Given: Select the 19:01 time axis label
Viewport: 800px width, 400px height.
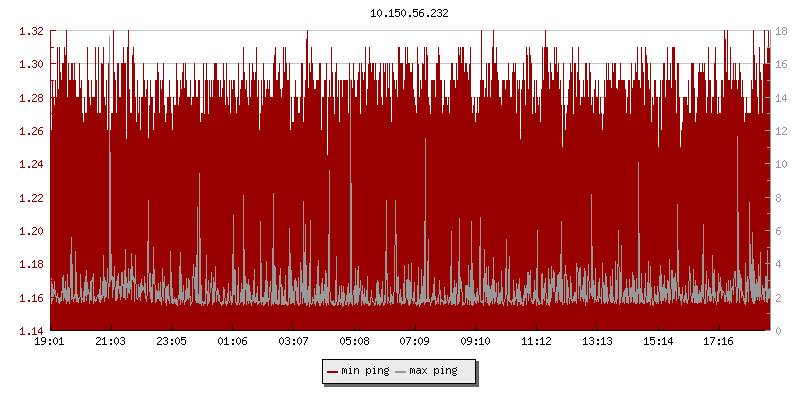Looking at the screenshot, I should click(x=50, y=342).
